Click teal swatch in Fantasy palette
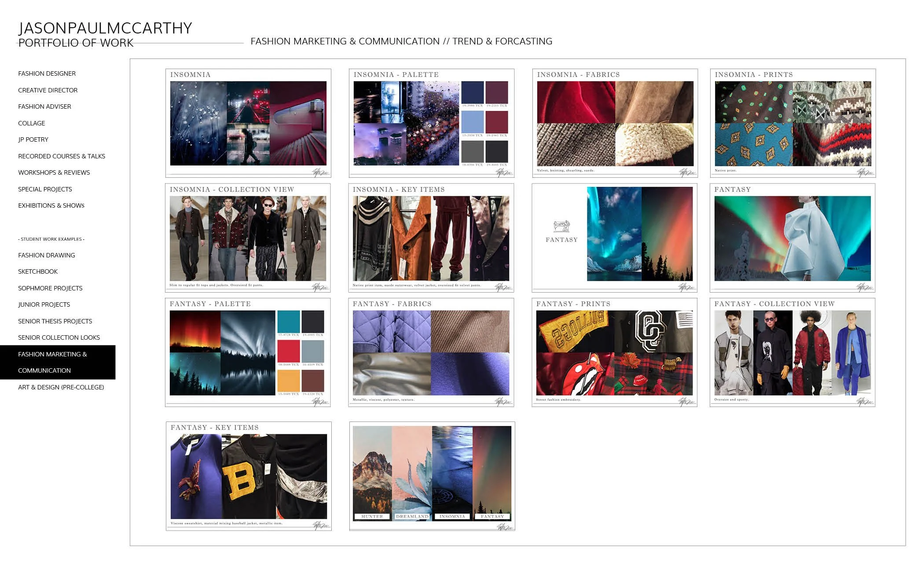Viewport: 924px width, 561px height. point(289,322)
